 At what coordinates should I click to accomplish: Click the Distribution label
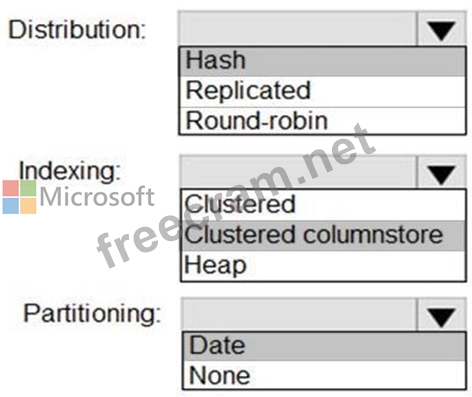[77, 30]
